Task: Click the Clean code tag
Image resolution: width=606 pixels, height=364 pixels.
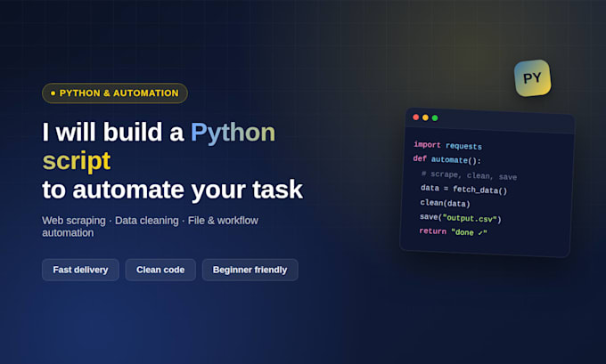Action: click(x=160, y=270)
